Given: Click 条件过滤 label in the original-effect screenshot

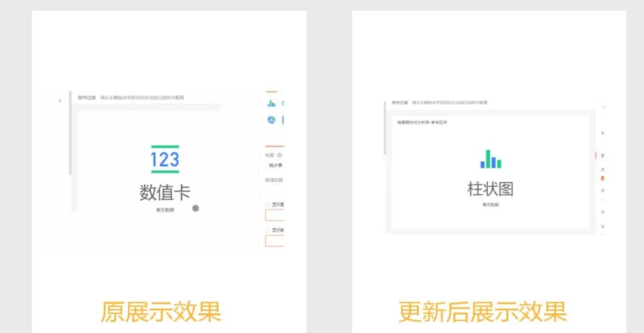Looking at the screenshot, I should pos(86,98).
